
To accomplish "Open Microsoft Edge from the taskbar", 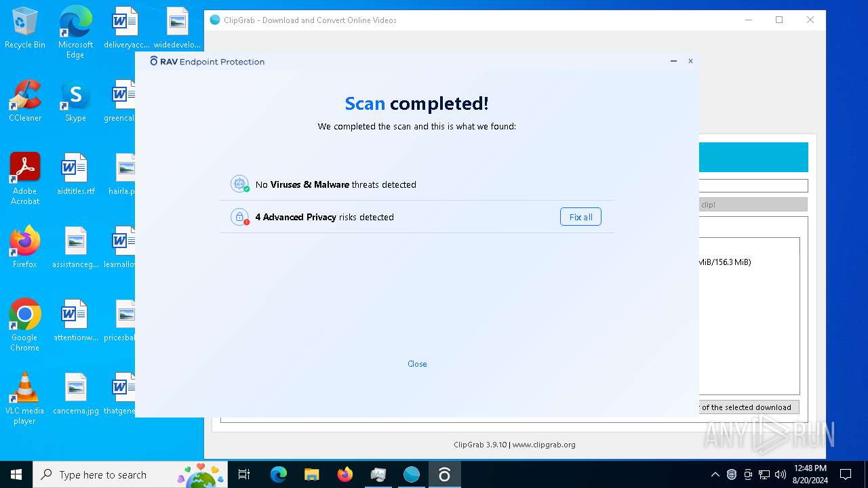I will click(278, 474).
